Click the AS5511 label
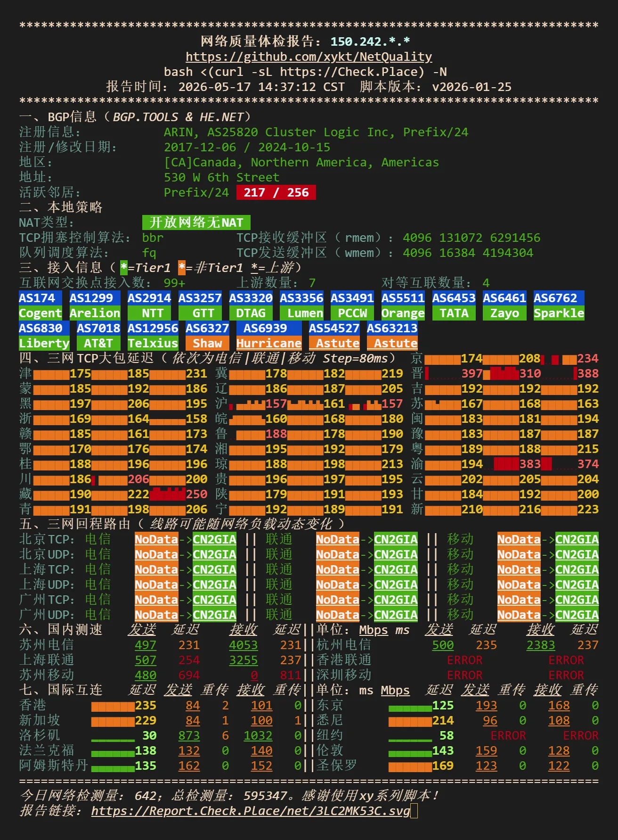618x840 pixels. 403,298
